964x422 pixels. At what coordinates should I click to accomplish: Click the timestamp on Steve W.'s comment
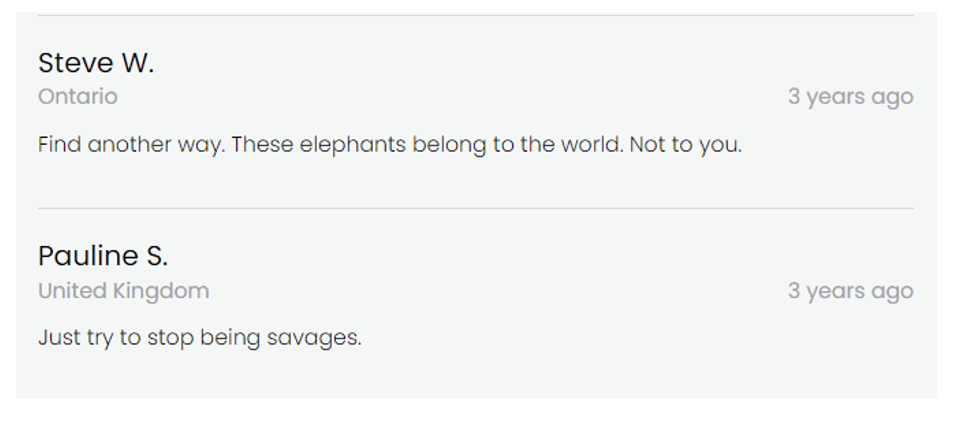pos(850,97)
